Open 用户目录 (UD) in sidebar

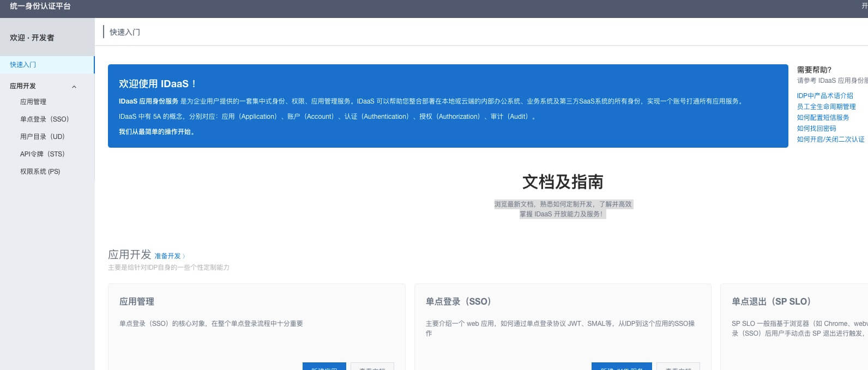[x=43, y=137]
